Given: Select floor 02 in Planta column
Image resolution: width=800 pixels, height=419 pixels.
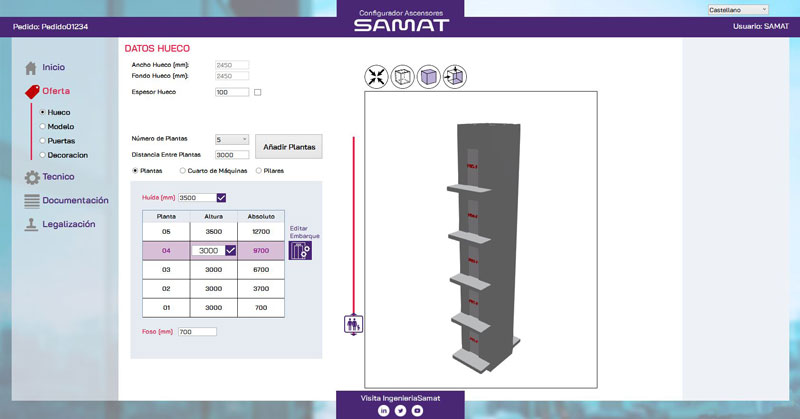Looking at the screenshot, I should coord(166,289).
